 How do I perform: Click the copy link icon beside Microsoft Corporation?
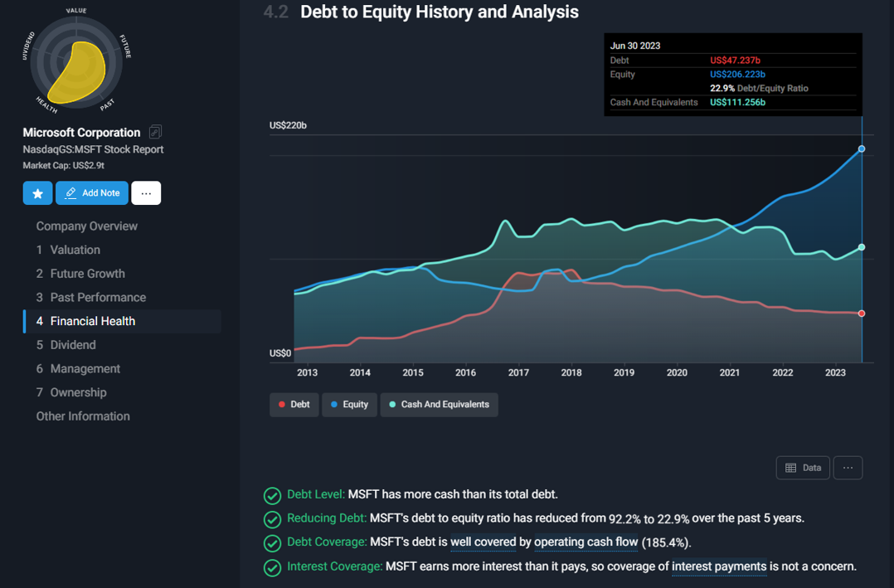click(x=155, y=132)
